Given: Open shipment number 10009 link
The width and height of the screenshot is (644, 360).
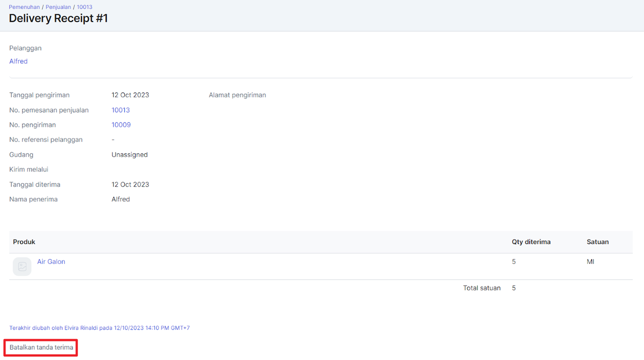Looking at the screenshot, I should 121,125.
